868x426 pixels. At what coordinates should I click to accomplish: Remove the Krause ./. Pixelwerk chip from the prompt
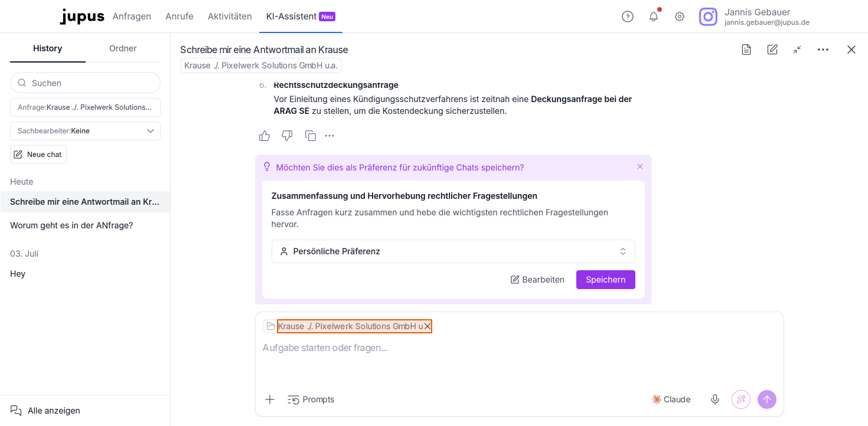pos(428,326)
